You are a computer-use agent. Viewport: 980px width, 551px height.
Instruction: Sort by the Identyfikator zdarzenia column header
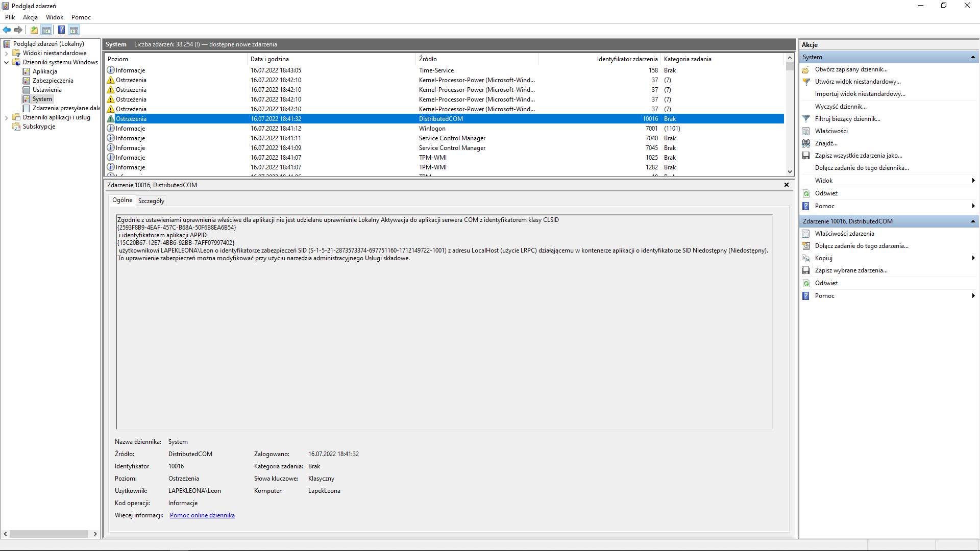point(599,59)
